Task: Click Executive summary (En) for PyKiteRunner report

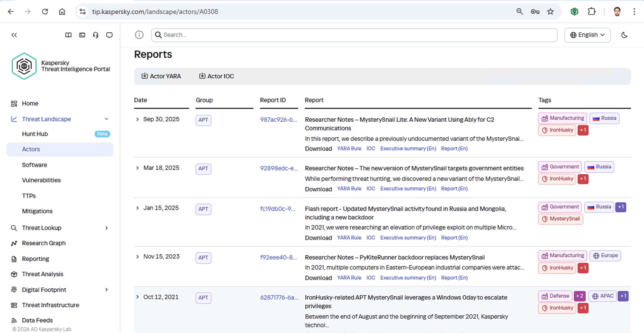Action: coord(408,278)
